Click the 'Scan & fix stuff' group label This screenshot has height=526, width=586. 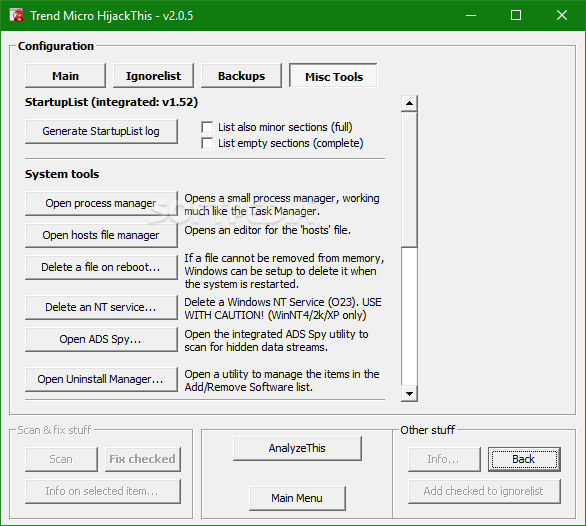click(54, 430)
